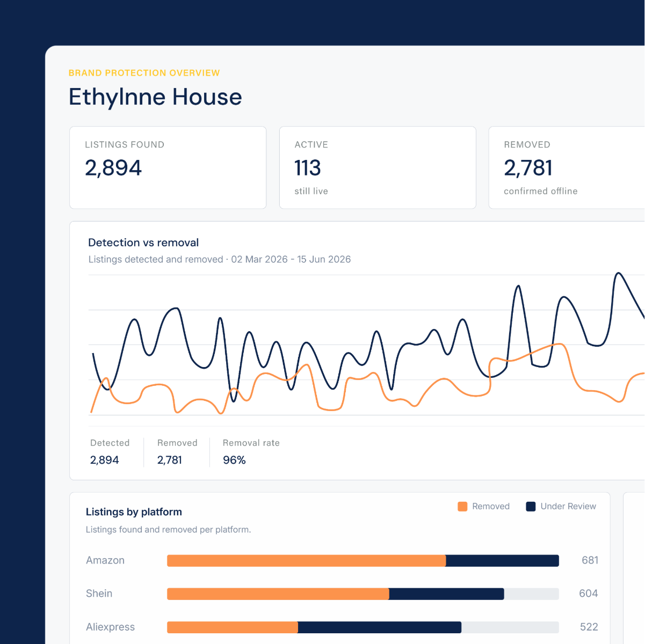Click the Amazon row label
The height and width of the screenshot is (644, 645).
point(105,560)
